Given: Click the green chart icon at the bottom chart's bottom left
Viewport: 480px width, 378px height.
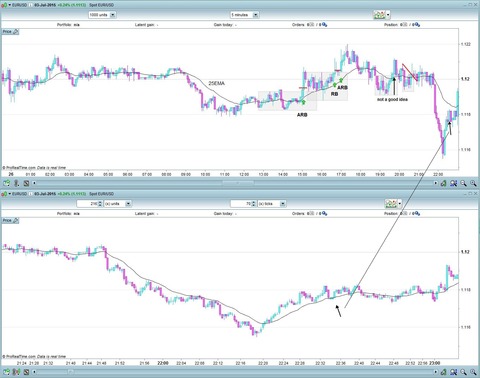Looking at the screenshot, I should (6, 372).
